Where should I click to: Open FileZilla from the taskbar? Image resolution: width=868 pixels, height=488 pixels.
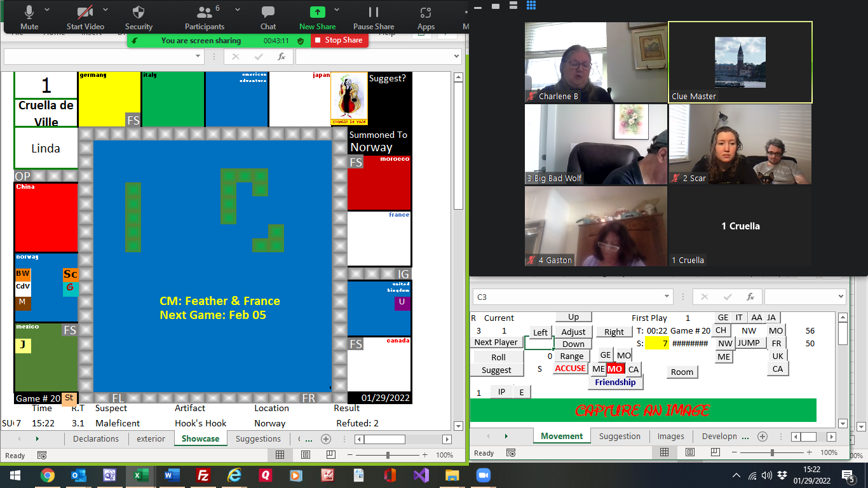(x=203, y=475)
